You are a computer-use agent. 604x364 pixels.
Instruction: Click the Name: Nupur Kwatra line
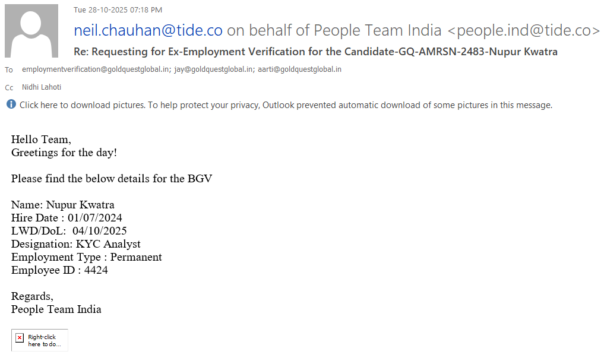pyautogui.click(x=62, y=205)
